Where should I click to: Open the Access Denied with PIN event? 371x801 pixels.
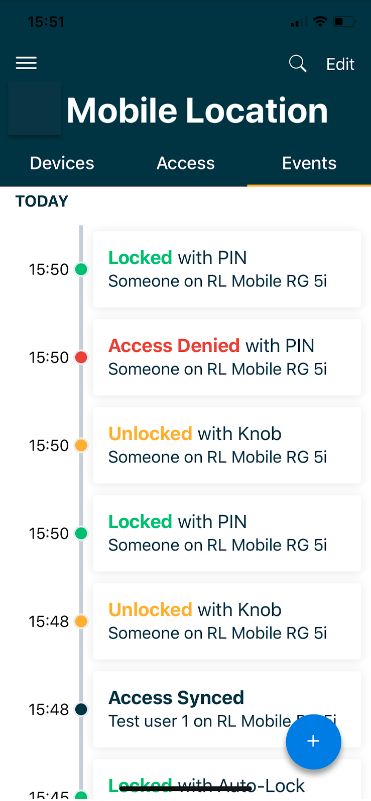(227, 357)
